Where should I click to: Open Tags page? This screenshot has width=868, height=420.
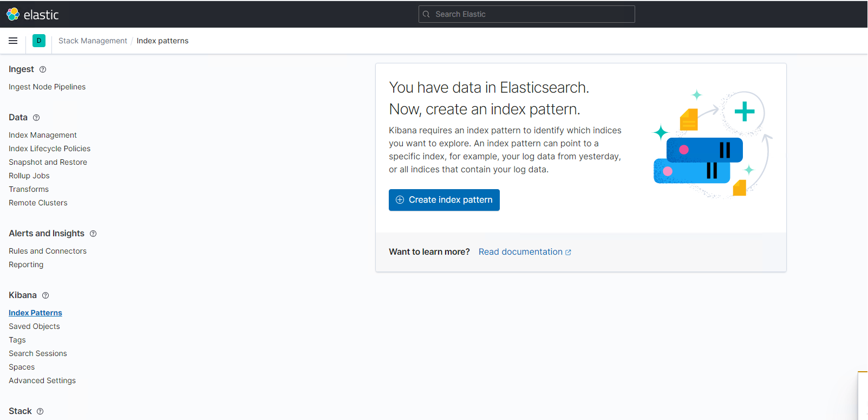click(x=17, y=340)
